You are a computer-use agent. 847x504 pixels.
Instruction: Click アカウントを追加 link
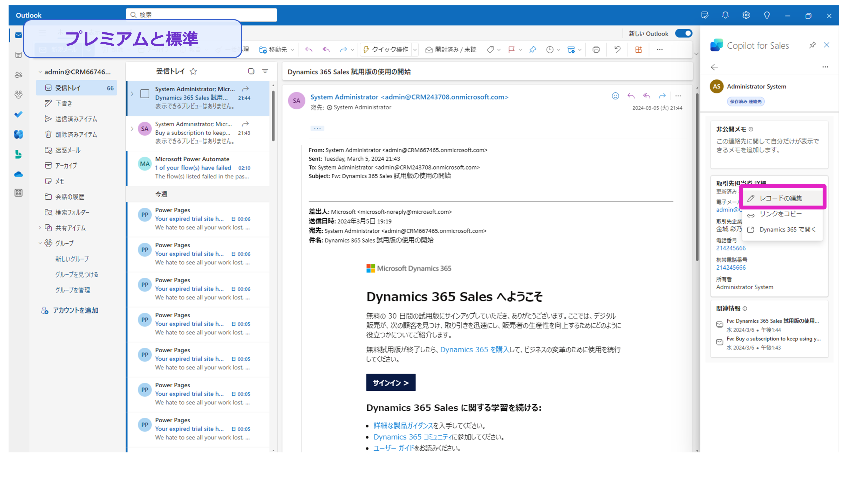point(69,310)
